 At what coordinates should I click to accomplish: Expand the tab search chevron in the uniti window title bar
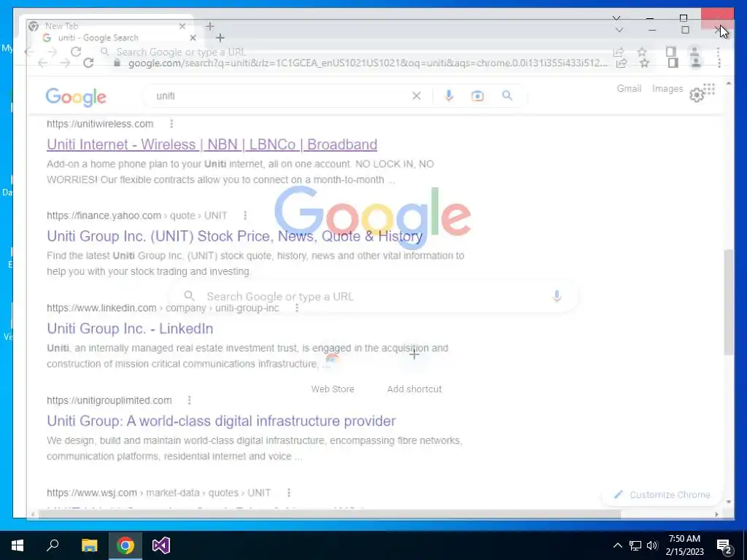619,30
